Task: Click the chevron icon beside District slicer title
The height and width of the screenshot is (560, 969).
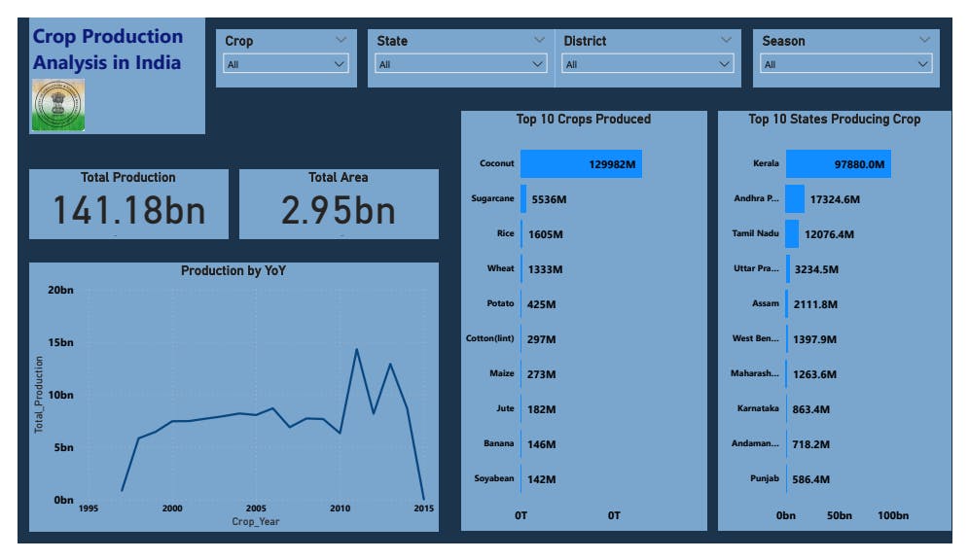Action: (727, 40)
